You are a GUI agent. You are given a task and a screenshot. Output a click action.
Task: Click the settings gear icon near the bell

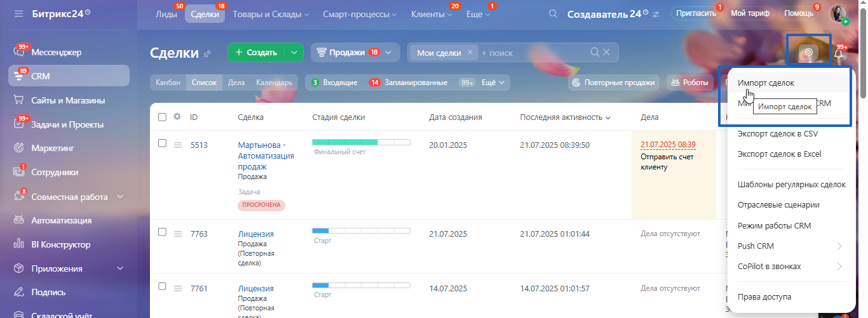tap(808, 53)
